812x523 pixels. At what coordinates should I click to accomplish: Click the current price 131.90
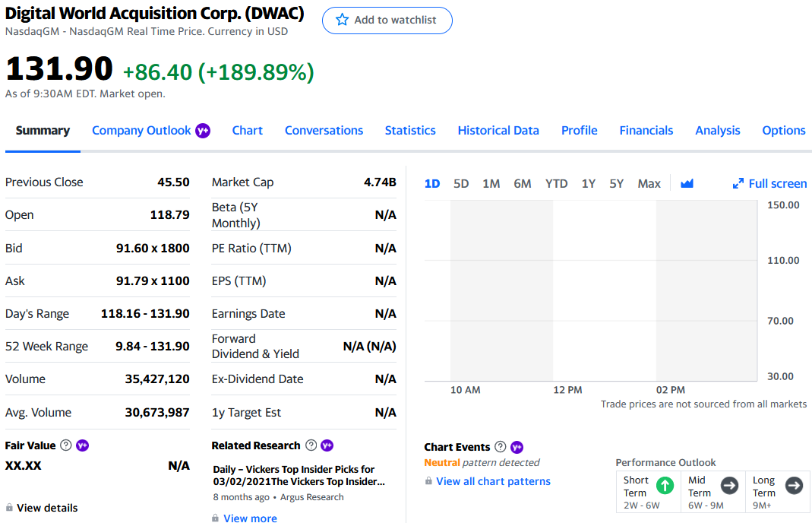click(x=59, y=68)
